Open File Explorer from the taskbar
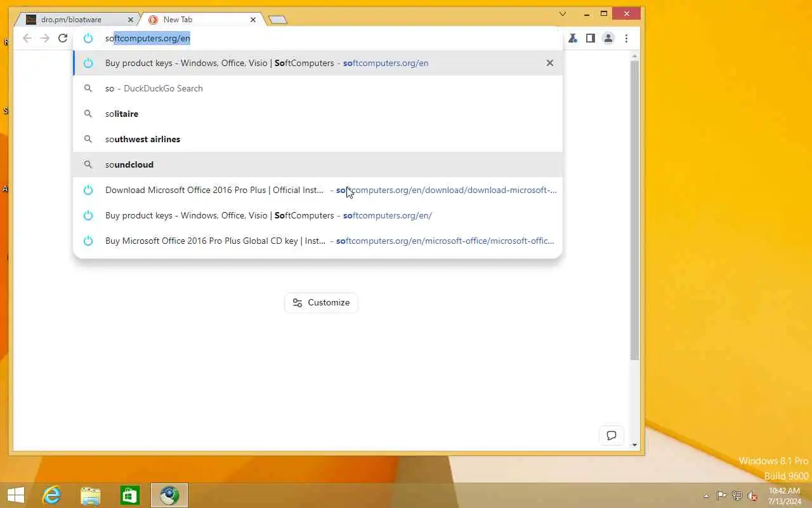The width and height of the screenshot is (812, 508). [x=91, y=495]
